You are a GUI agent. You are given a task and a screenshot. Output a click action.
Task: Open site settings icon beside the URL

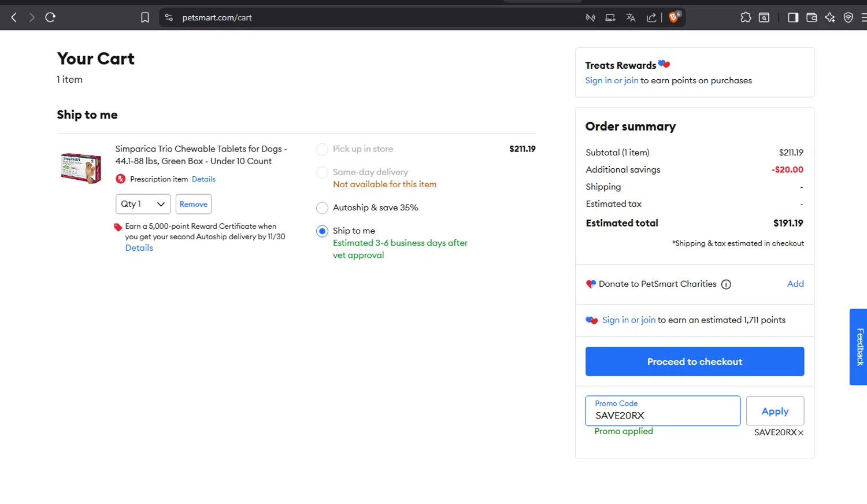click(169, 17)
